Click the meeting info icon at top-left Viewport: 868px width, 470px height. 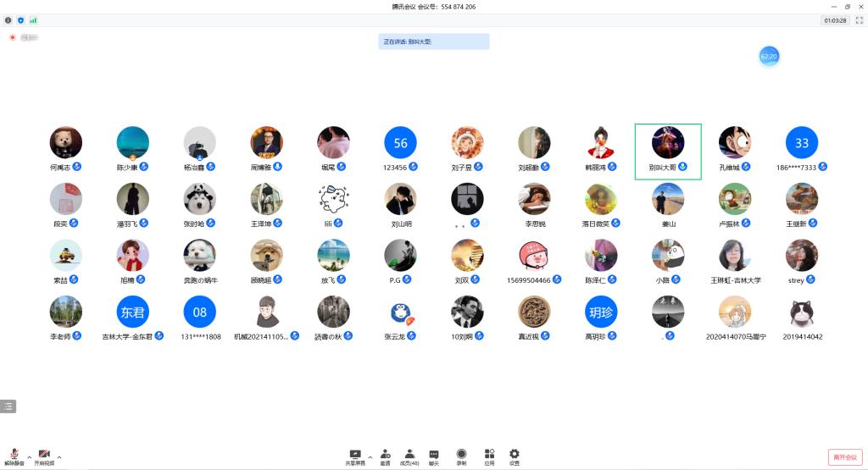tap(8, 19)
